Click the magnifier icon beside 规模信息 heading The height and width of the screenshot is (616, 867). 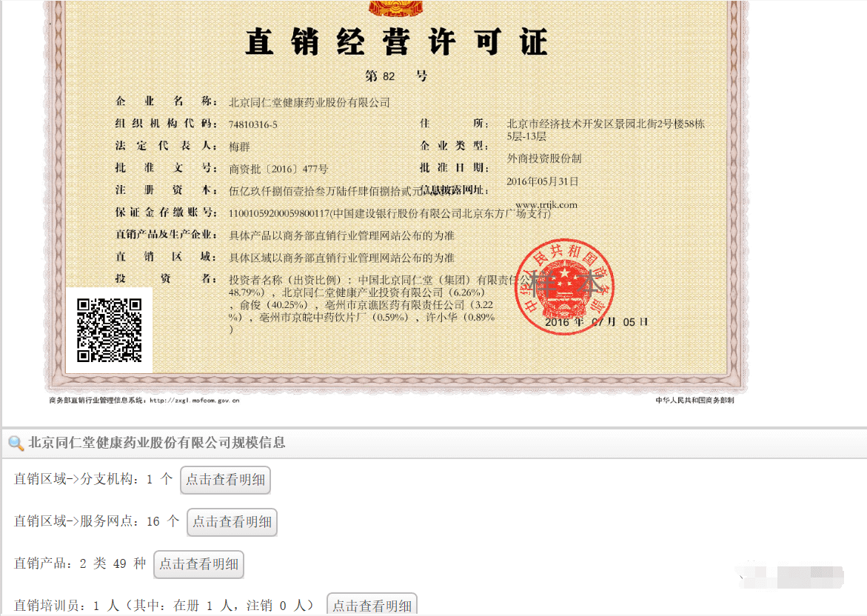16,443
